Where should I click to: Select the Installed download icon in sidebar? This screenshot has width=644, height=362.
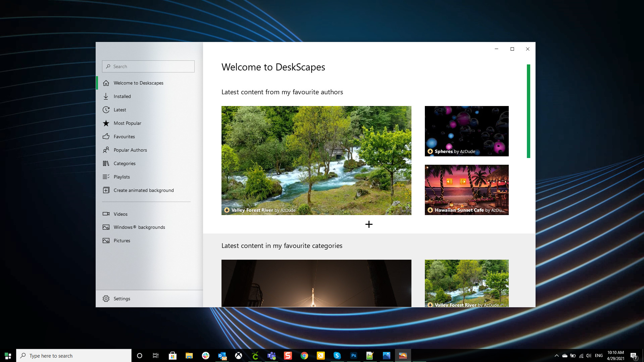106,96
